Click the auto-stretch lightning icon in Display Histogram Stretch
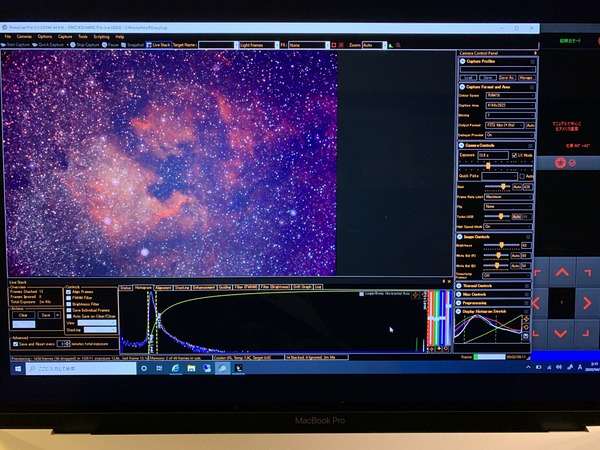The width and height of the screenshot is (600, 450). click(526, 319)
